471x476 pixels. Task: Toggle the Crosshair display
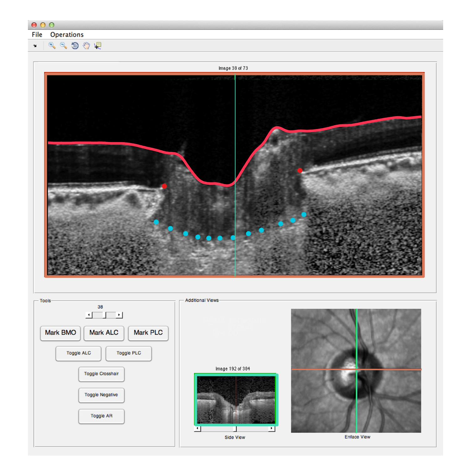click(x=101, y=374)
